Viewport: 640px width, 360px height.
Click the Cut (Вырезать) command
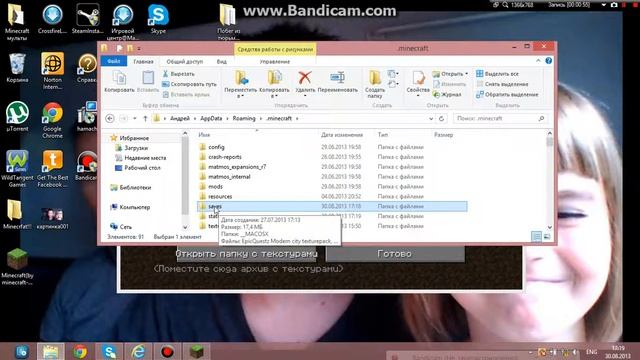click(178, 74)
